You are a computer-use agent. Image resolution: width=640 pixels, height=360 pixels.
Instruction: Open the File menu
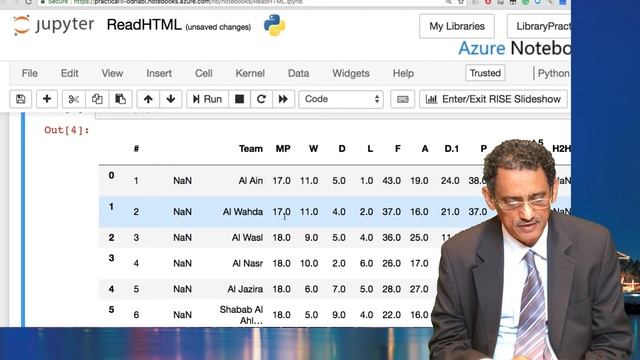30,73
